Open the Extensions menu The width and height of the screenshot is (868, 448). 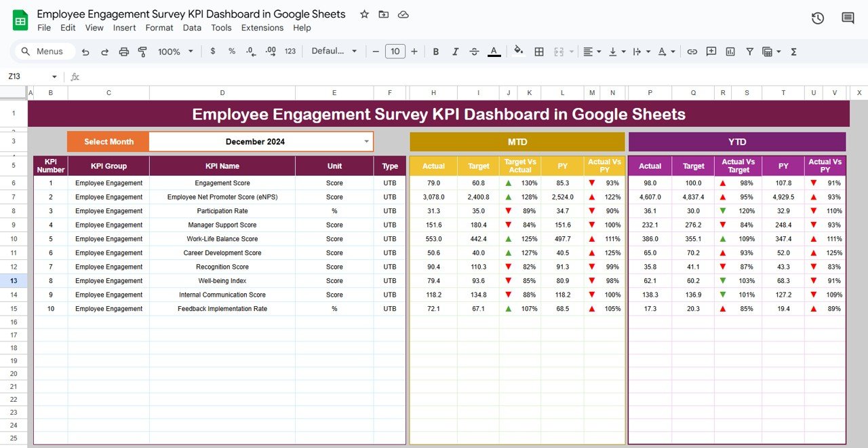[262, 28]
